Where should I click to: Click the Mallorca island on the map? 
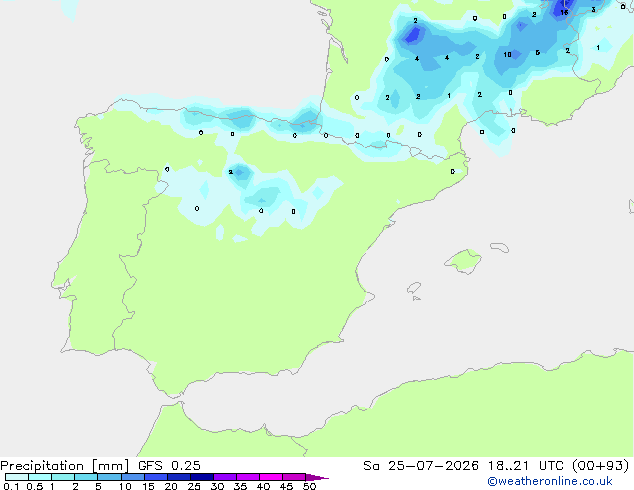(x=463, y=262)
